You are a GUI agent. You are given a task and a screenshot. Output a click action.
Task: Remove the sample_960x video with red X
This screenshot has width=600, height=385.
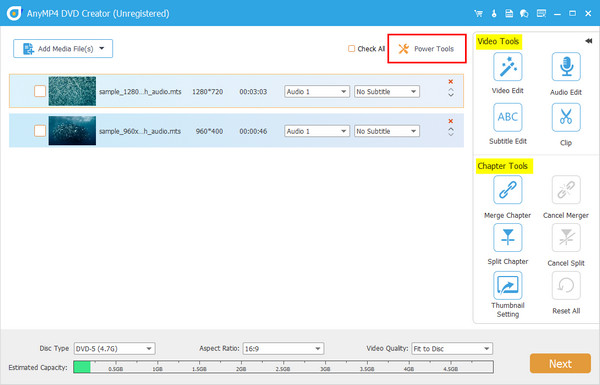point(451,121)
